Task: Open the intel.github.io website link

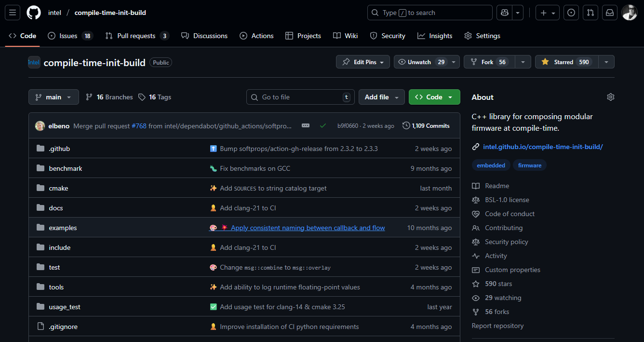Action: (x=543, y=147)
